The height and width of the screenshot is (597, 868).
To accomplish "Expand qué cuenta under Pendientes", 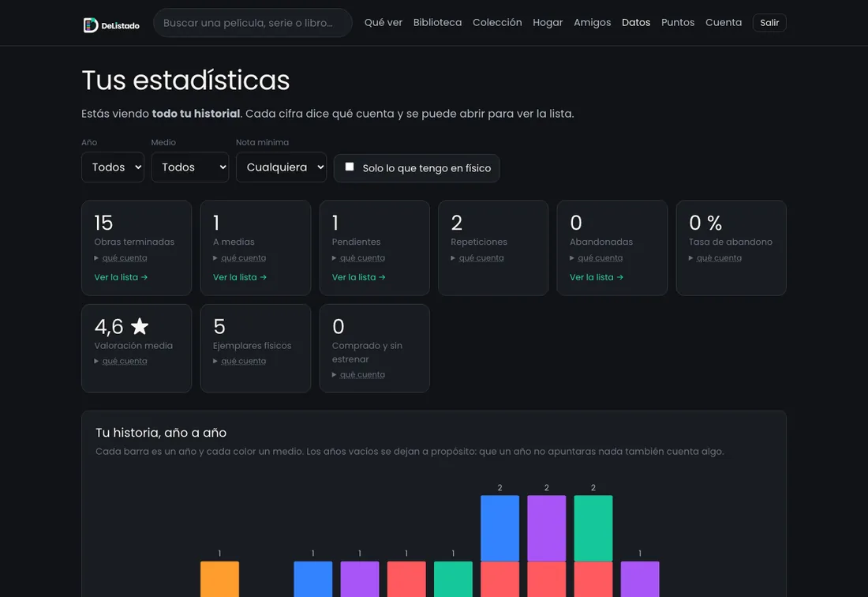I will pyautogui.click(x=359, y=258).
